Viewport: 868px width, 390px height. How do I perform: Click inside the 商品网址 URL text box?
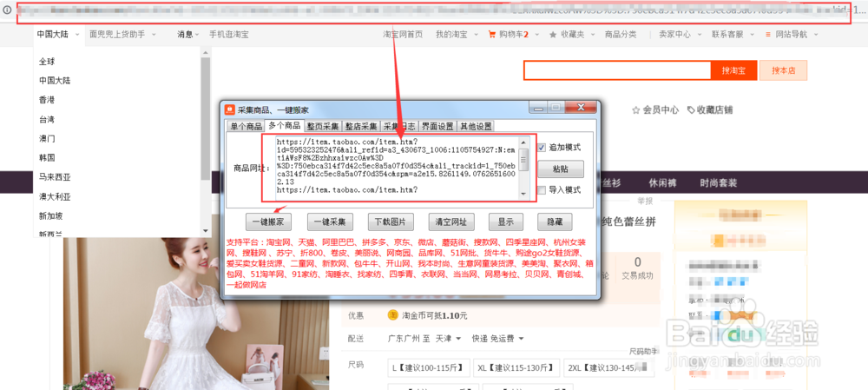pos(398,168)
